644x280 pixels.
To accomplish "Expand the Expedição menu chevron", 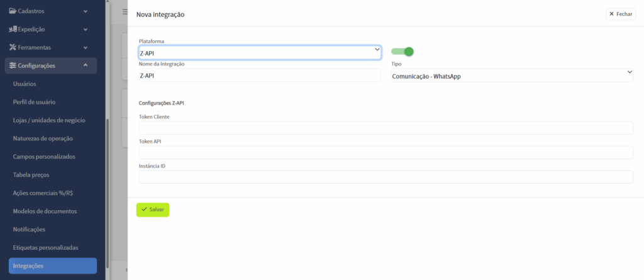I will coord(85,29).
